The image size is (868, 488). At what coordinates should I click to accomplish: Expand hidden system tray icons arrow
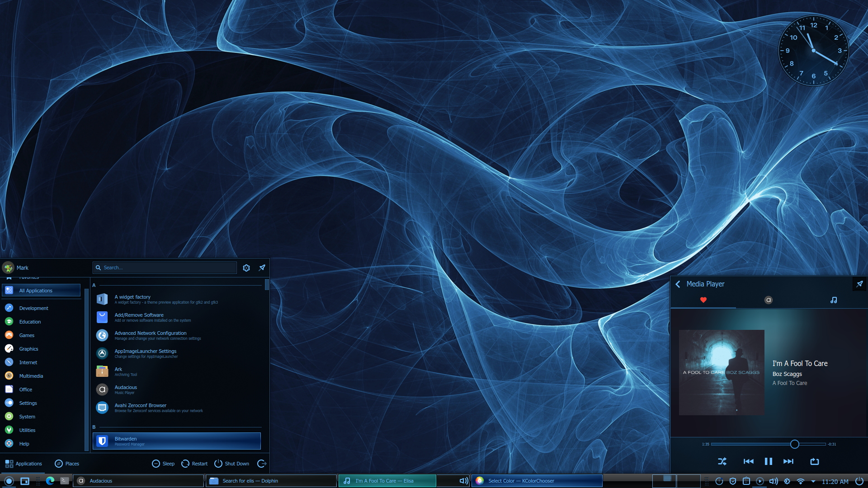[813, 481]
